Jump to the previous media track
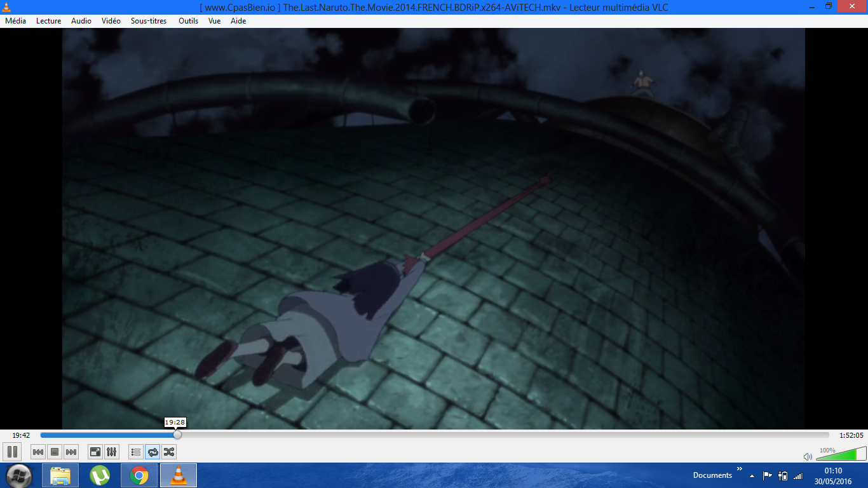Image resolution: width=868 pixels, height=488 pixels. [38, 452]
